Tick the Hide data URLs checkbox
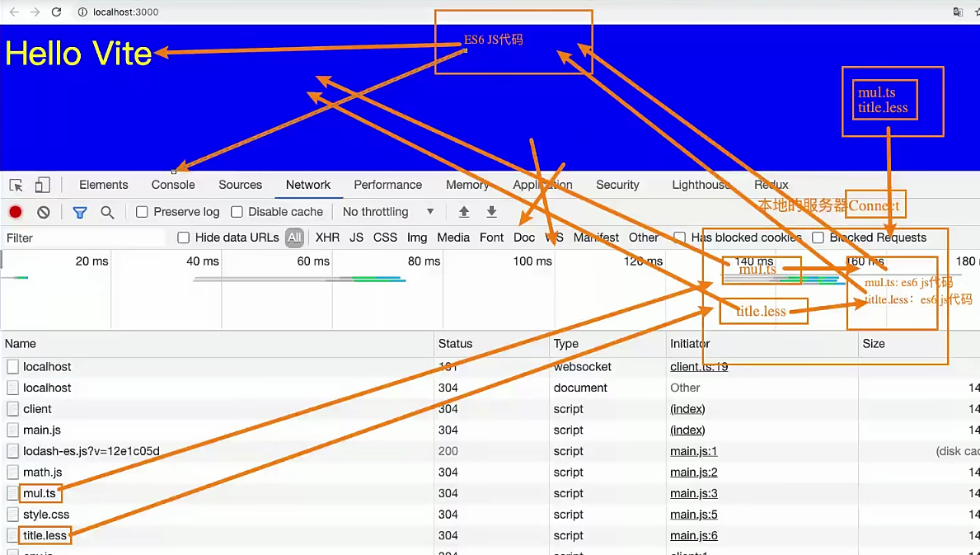This screenshot has height=555, width=980. click(184, 238)
